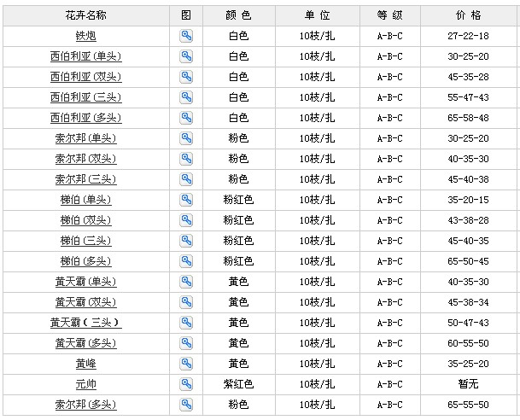Click the 颜色 column header

click(239, 15)
